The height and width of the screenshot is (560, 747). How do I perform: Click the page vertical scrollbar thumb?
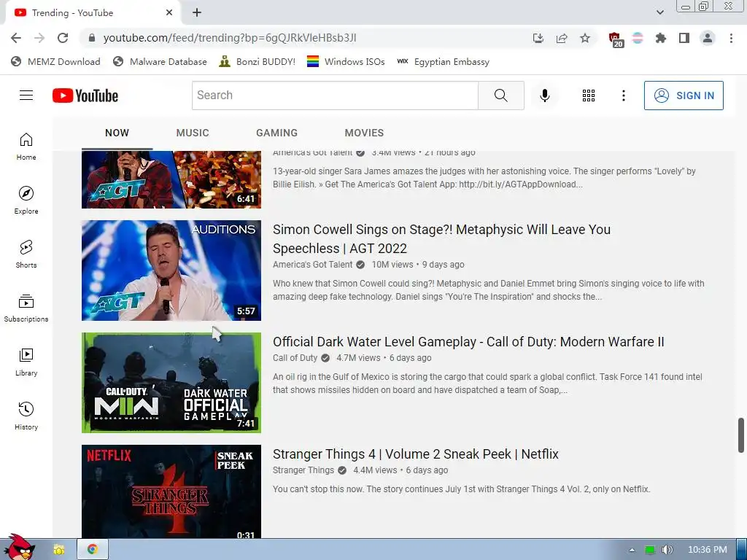(x=741, y=435)
